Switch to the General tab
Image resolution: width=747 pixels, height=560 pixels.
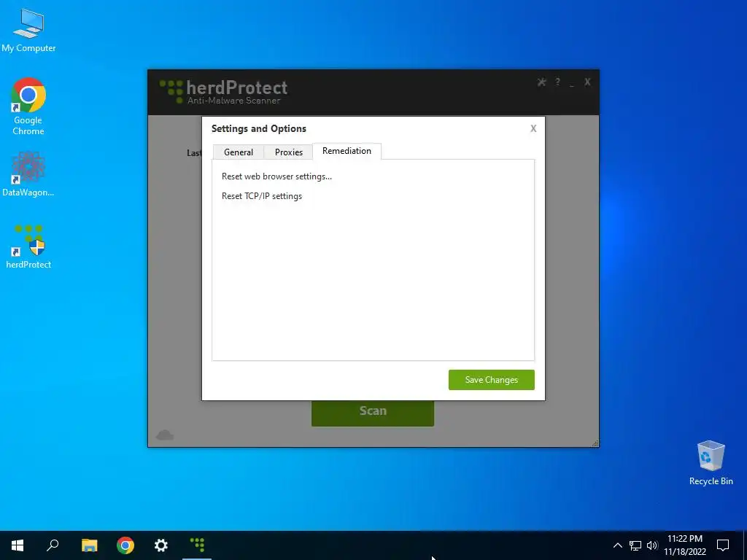coord(239,152)
